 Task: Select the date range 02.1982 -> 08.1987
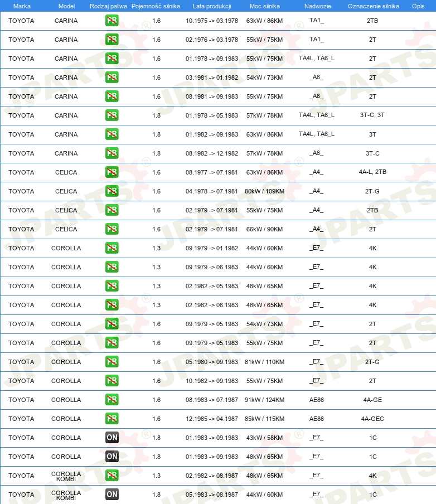point(212,476)
